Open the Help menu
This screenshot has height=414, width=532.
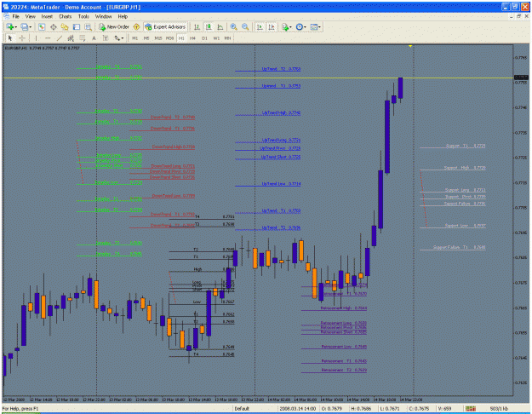(123, 16)
